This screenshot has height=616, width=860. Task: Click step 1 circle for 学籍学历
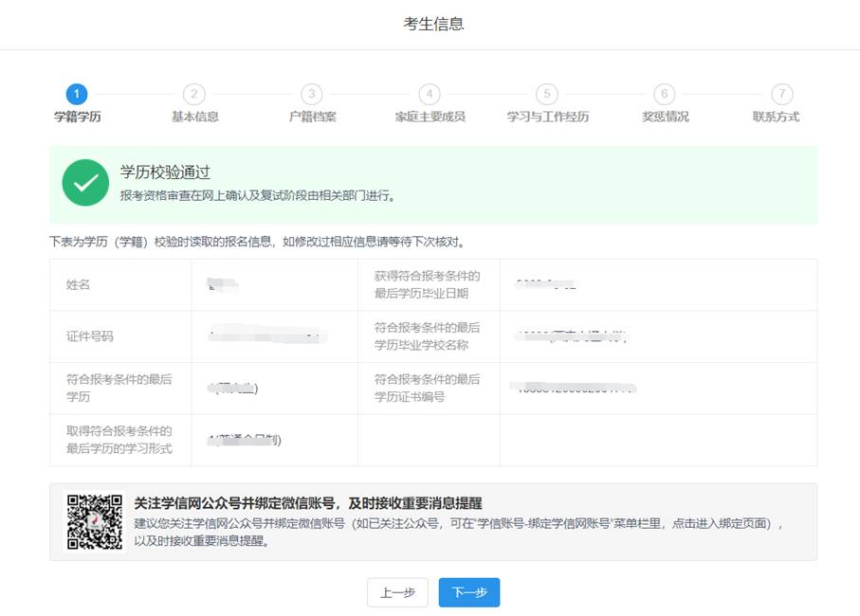pyautogui.click(x=77, y=94)
